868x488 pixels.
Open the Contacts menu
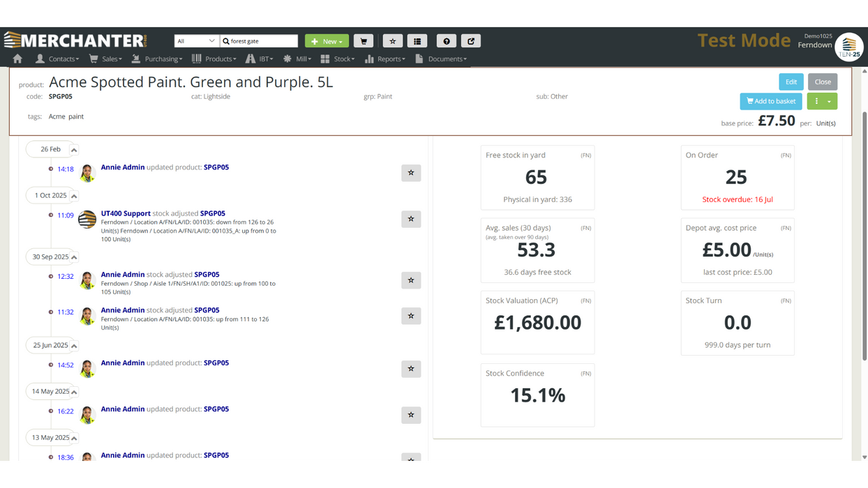pos(59,59)
